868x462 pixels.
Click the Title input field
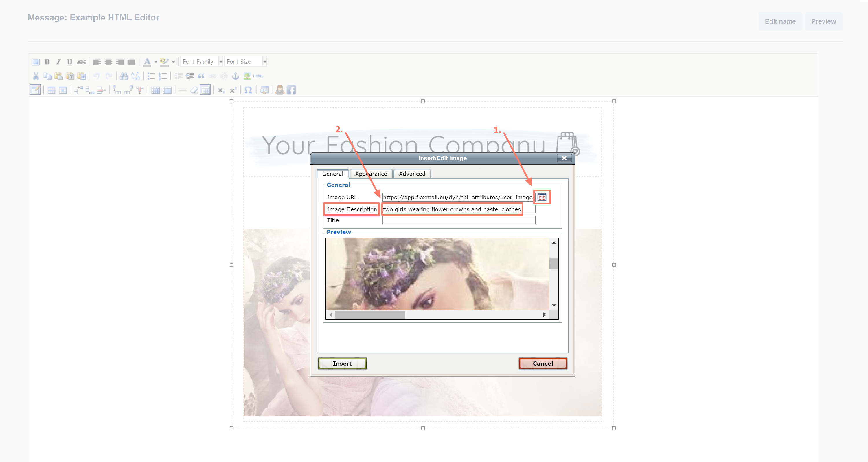point(458,220)
